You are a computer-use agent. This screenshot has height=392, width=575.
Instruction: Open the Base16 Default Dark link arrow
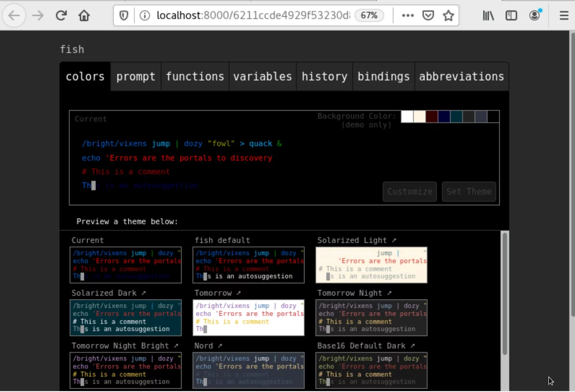[413, 345]
